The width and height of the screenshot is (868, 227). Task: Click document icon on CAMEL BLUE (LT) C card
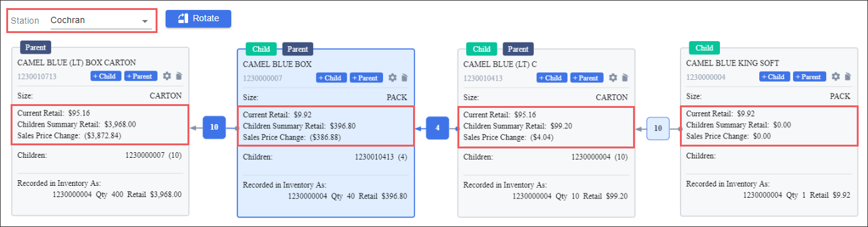(624, 77)
